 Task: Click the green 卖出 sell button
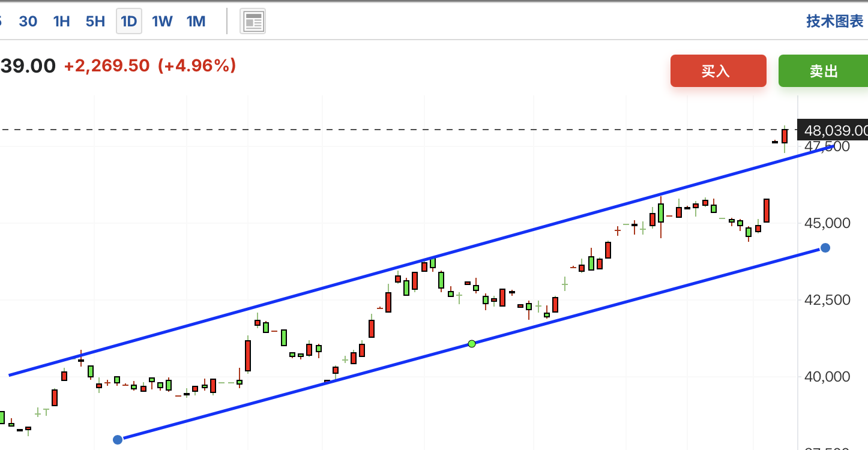click(823, 71)
